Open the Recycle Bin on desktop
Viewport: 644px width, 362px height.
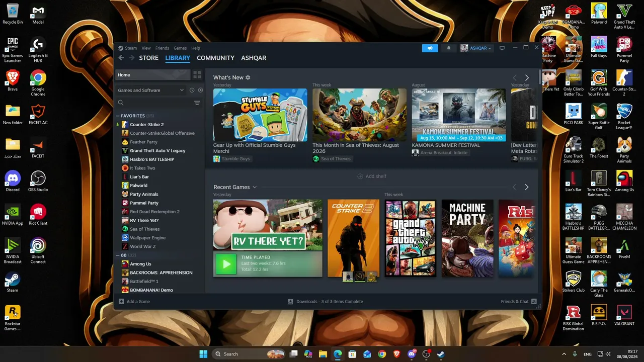click(13, 14)
